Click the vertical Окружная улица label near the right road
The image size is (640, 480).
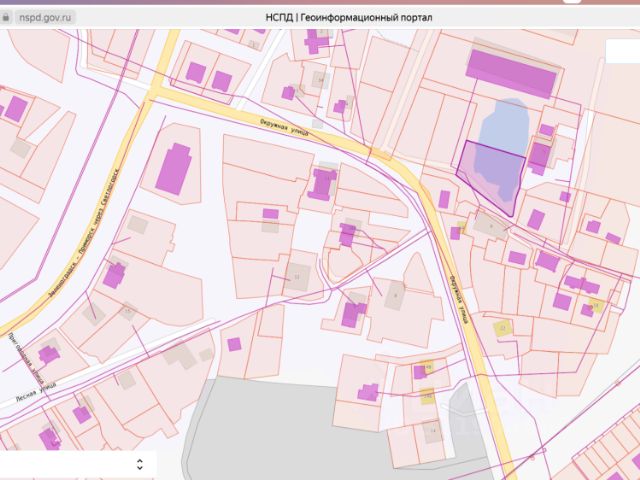(459, 299)
